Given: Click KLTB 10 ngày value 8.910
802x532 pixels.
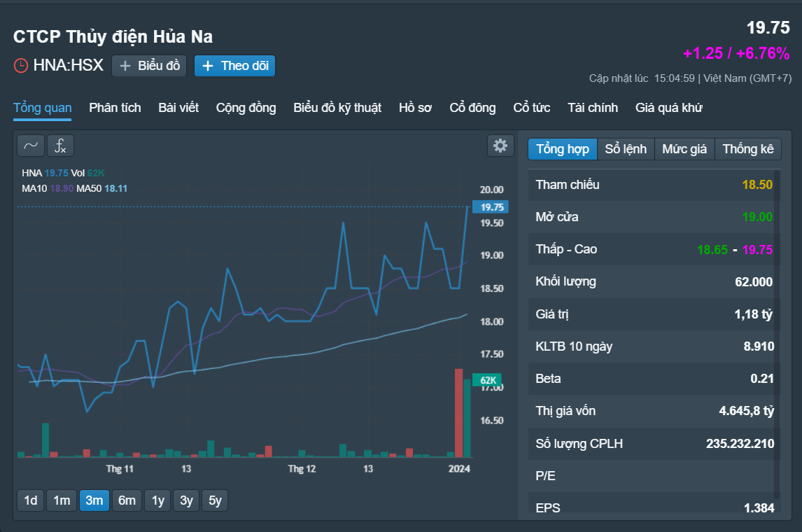Looking at the screenshot, I should point(759,346).
